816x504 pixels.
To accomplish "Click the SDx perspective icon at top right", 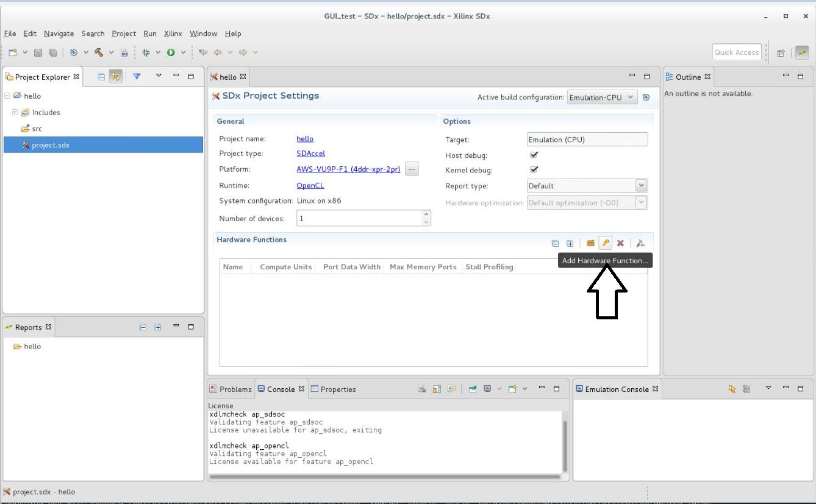I will tap(801, 52).
